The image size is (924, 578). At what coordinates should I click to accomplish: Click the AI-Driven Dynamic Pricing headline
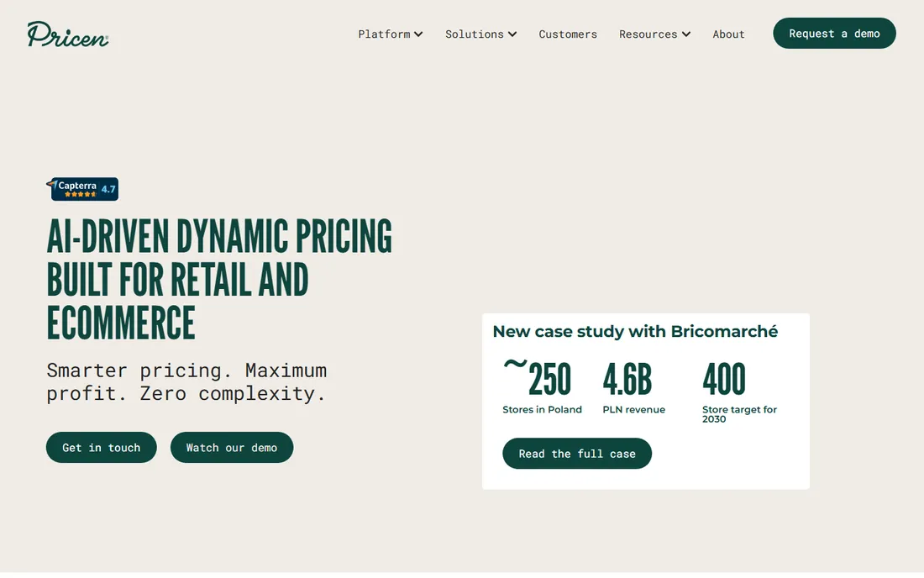click(219, 279)
